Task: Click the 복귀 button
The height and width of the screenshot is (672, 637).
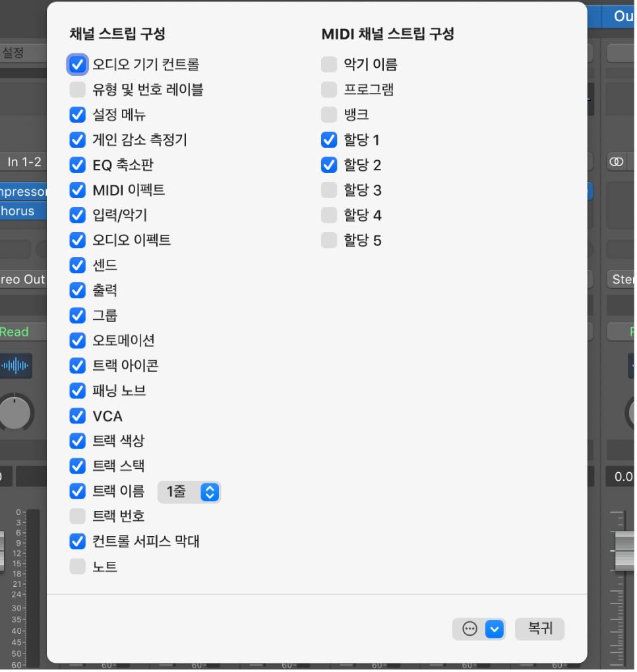Action: coord(539,628)
